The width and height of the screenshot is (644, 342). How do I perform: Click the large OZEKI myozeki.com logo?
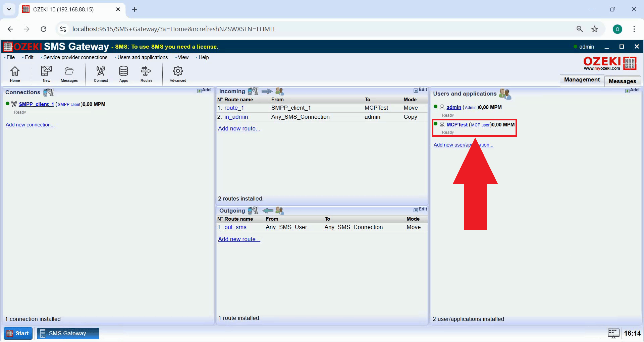click(609, 63)
